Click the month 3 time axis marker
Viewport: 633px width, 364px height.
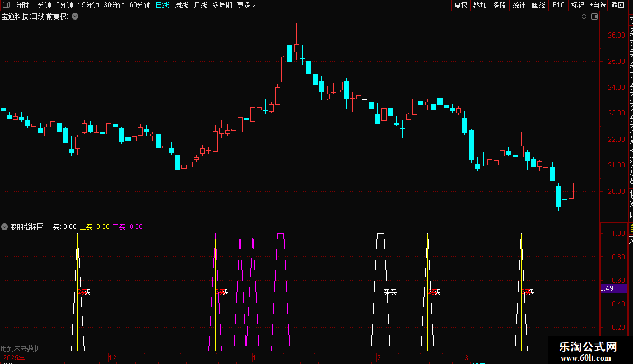pos(466,357)
